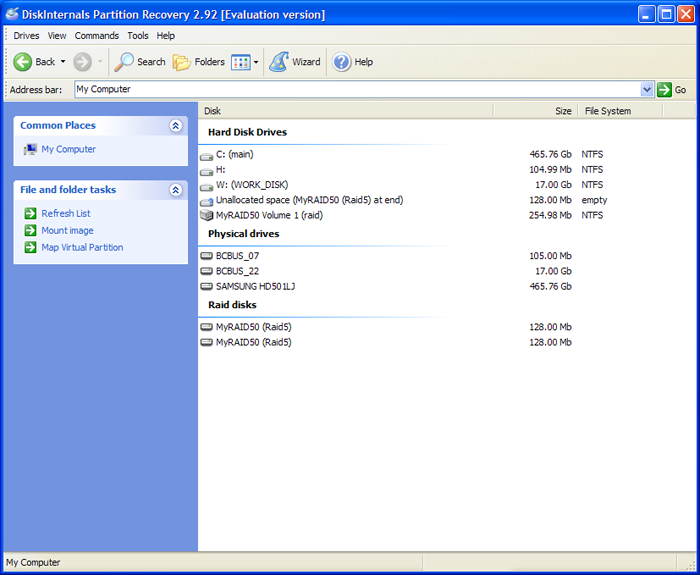The image size is (700, 575).
Task: Click the 17.00 Gb size of BCBUS_22
Action: pyautogui.click(x=554, y=271)
